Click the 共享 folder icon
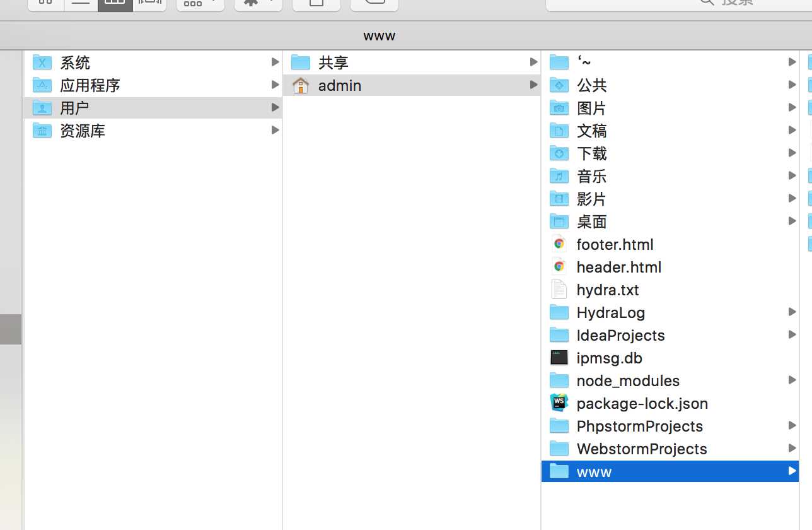This screenshot has height=530, width=812. (x=301, y=62)
